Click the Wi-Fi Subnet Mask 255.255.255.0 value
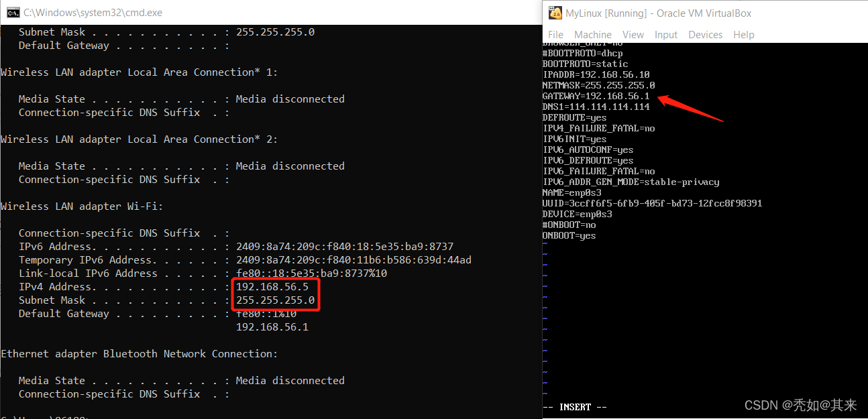Screen dimensions: 868x419 pos(275,300)
